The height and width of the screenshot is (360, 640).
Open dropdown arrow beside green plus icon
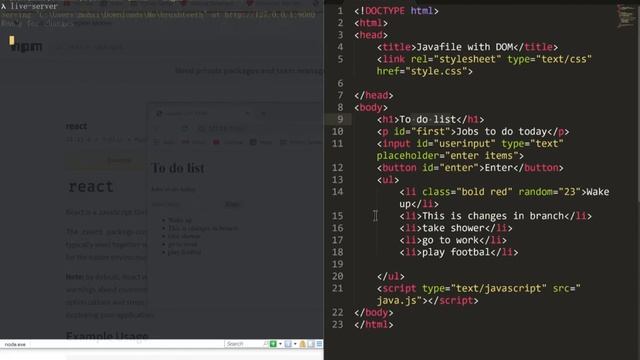point(280,344)
